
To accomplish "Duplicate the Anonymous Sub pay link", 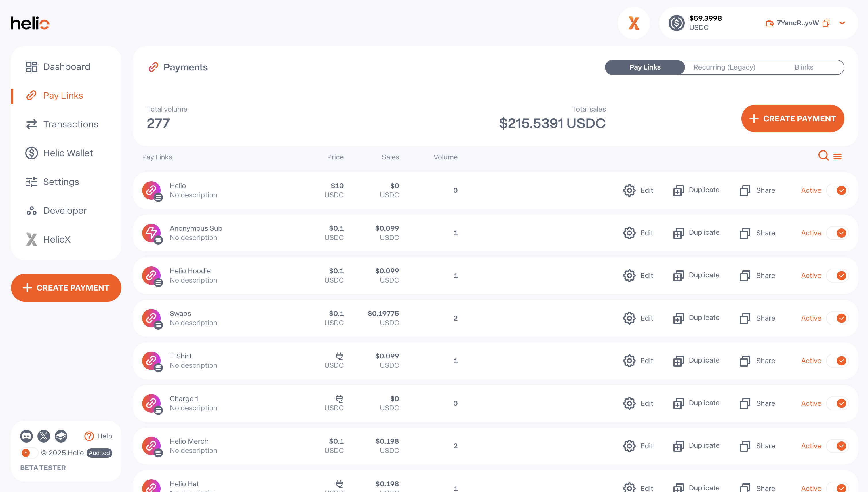I will click(696, 233).
